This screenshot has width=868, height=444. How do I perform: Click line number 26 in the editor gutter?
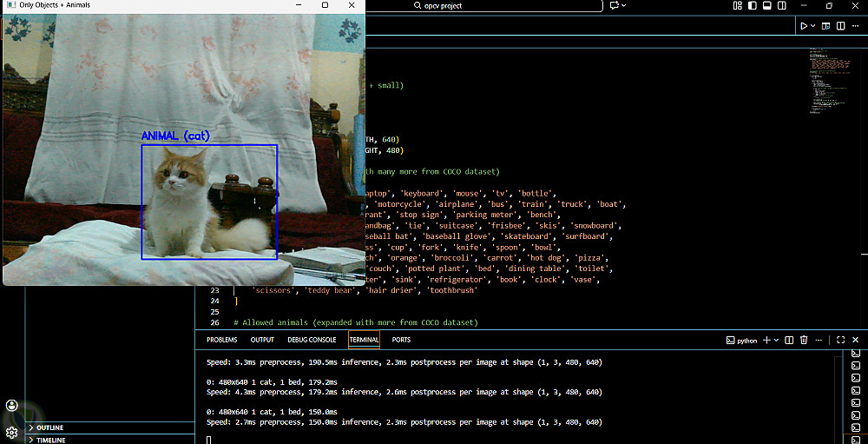[214, 322]
